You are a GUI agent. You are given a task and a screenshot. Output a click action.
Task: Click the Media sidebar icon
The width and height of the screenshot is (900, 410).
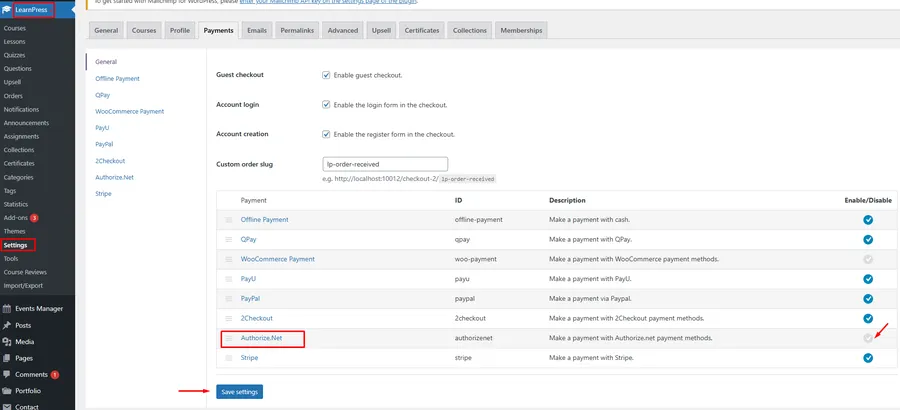(x=7, y=342)
